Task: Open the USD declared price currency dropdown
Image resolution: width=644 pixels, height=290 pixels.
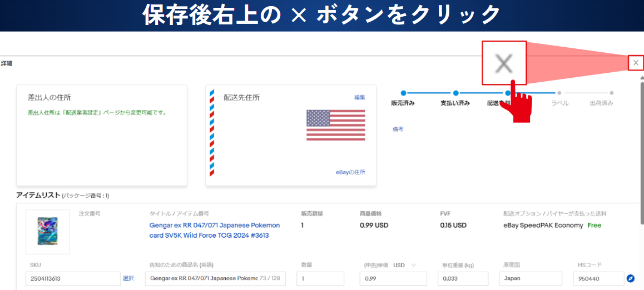Action: pos(405,265)
